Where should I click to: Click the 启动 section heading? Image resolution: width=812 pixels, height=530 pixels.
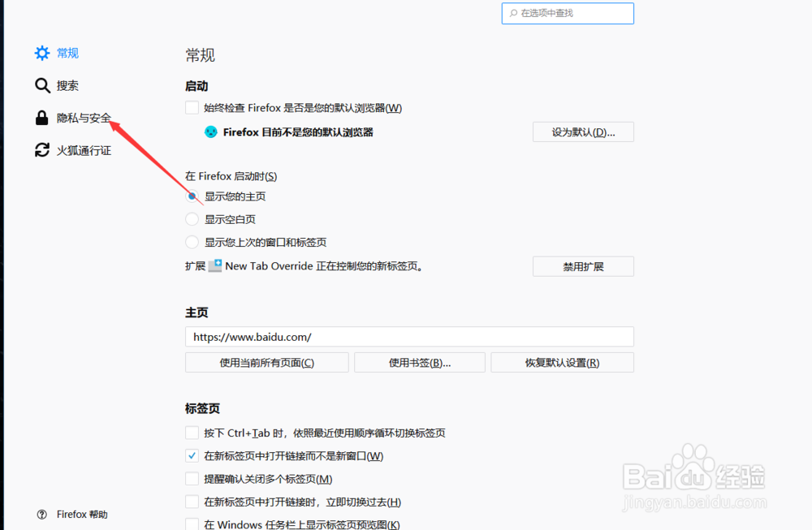click(x=197, y=86)
